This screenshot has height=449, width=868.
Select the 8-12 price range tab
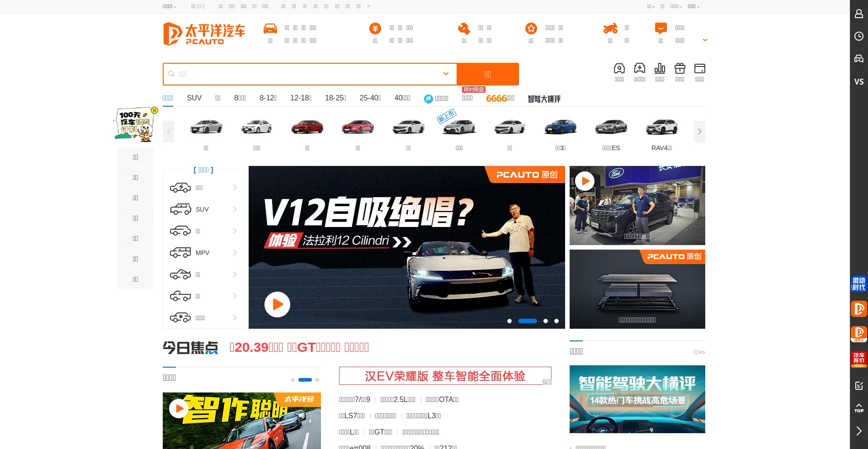click(268, 98)
